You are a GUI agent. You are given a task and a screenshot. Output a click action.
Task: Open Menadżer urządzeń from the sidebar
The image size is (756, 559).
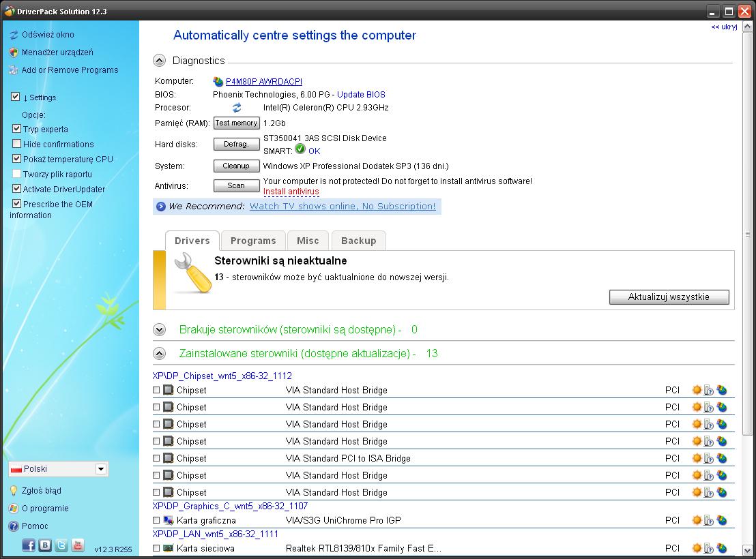[x=57, y=52]
